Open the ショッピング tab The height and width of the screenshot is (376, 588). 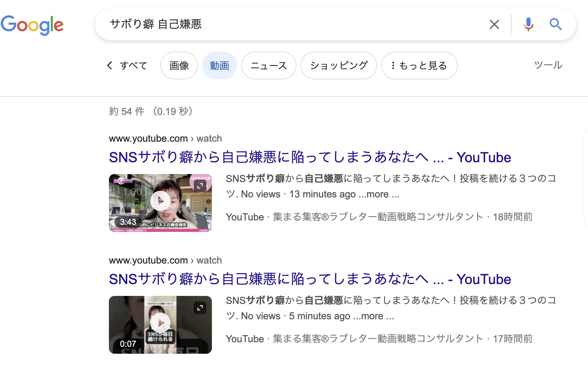pos(339,65)
